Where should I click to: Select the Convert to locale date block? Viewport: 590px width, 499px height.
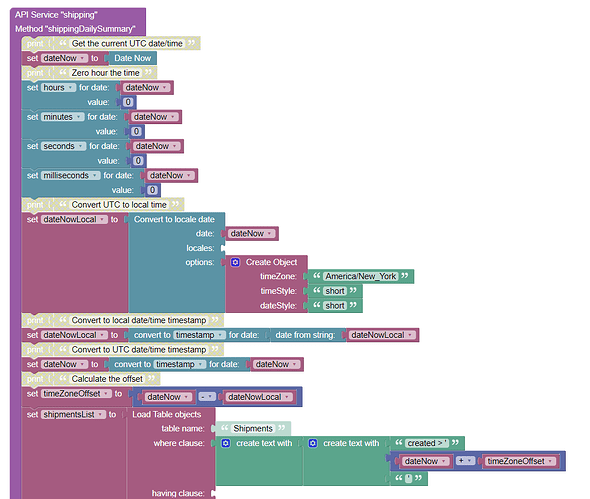click(x=174, y=219)
